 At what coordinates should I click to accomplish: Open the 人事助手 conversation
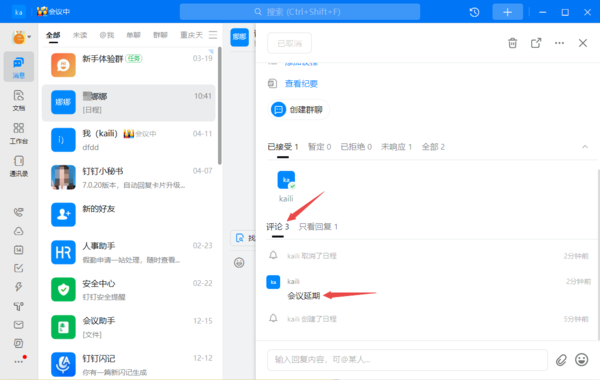click(x=129, y=253)
